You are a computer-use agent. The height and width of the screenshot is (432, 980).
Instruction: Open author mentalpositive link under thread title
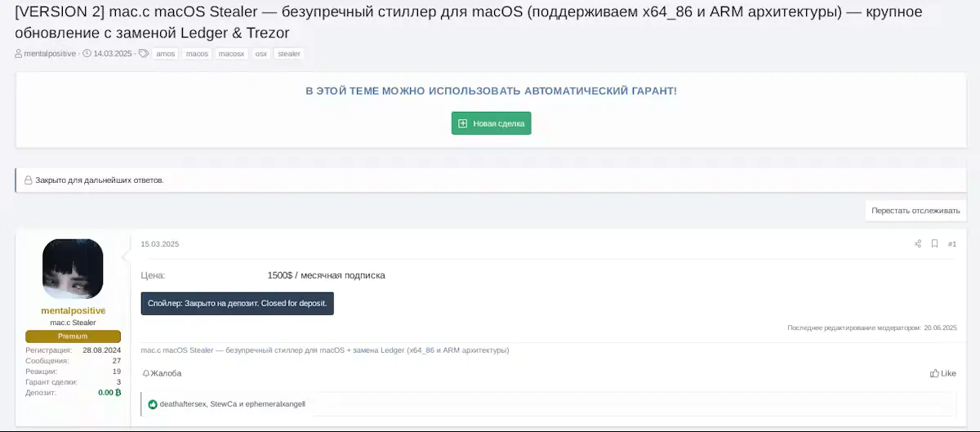[49, 54]
